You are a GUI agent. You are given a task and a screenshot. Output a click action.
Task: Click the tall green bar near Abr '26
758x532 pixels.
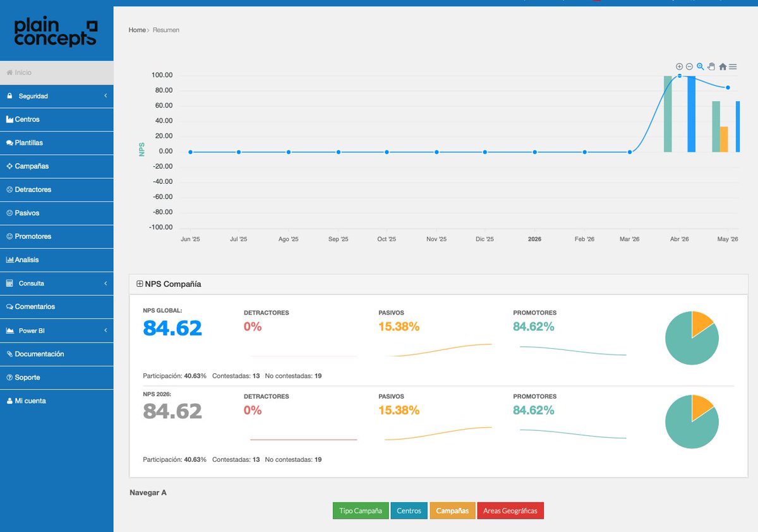[668, 114]
